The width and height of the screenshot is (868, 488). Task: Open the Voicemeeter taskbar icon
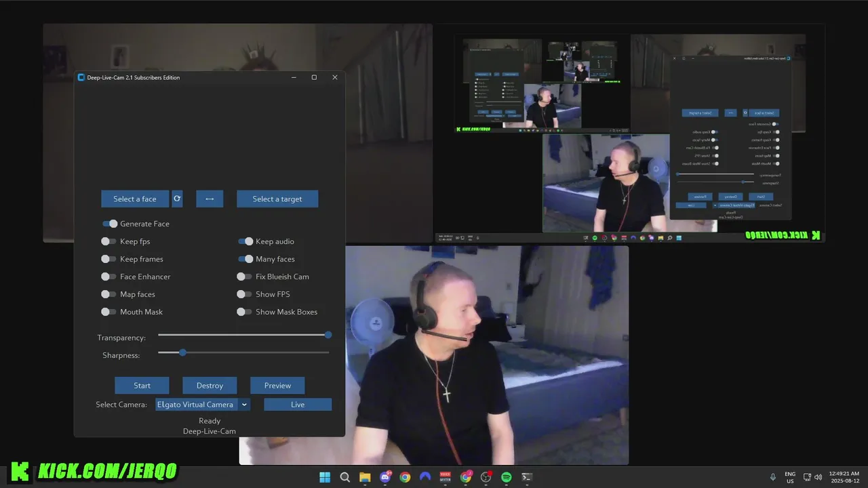pos(446,477)
